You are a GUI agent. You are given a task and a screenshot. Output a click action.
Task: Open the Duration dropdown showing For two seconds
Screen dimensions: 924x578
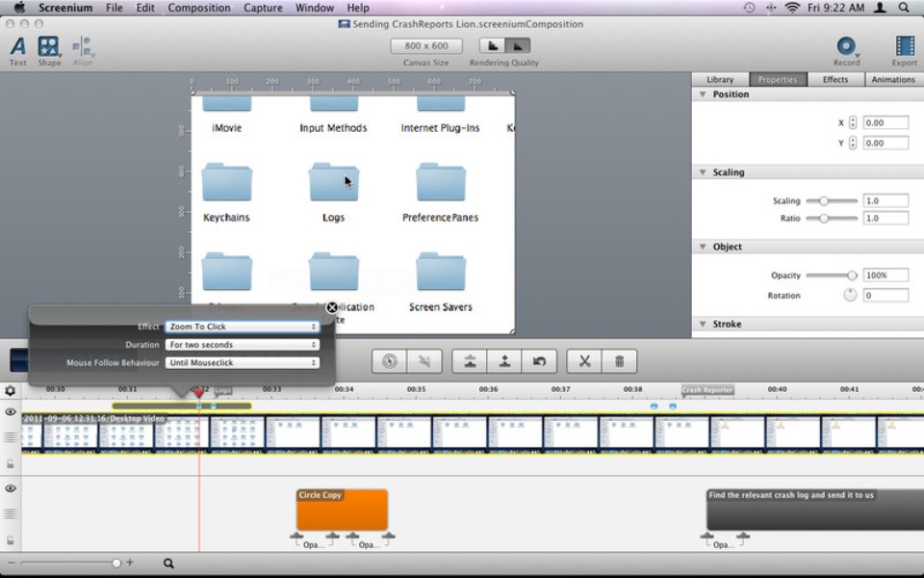(243, 345)
